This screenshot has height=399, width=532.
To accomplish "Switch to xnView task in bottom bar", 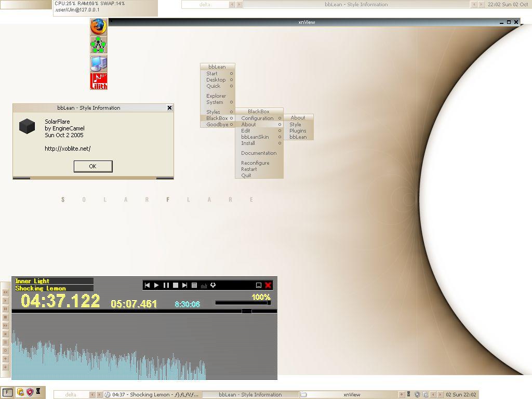I will click(349, 395).
